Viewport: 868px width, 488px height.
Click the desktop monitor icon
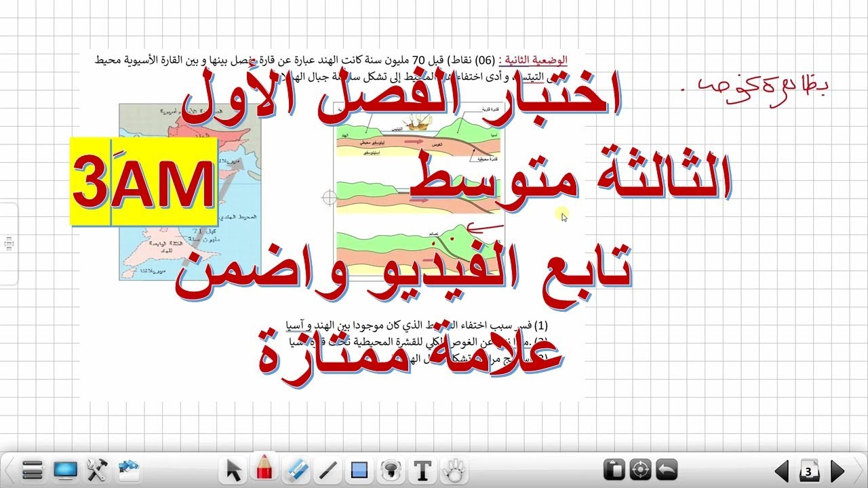point(66,469)
